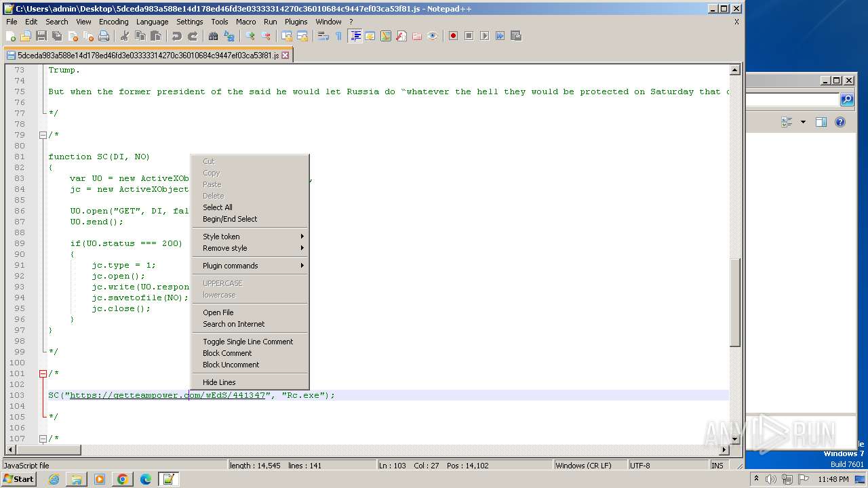Choose Select All in context menu
The image size is (868, 488).
(250, 207)
